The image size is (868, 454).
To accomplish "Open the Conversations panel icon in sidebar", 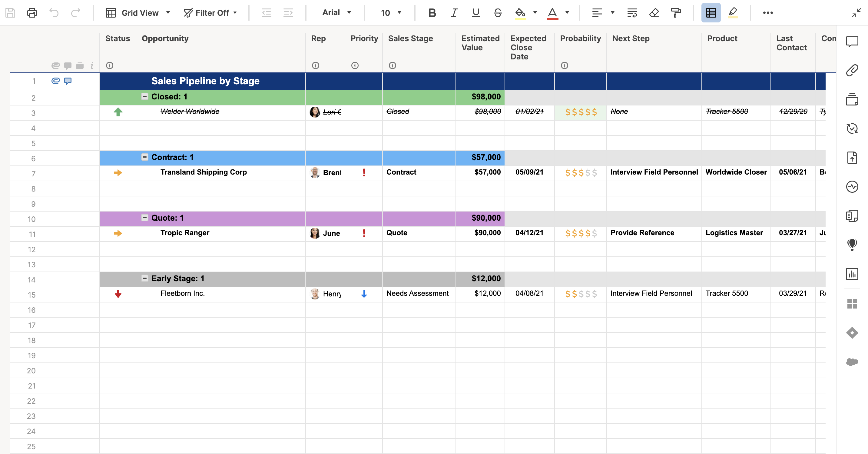I will point(852,42).
